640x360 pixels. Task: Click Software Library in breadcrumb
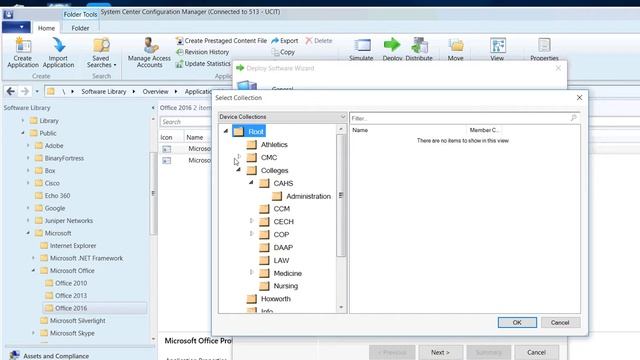(104, 91)
